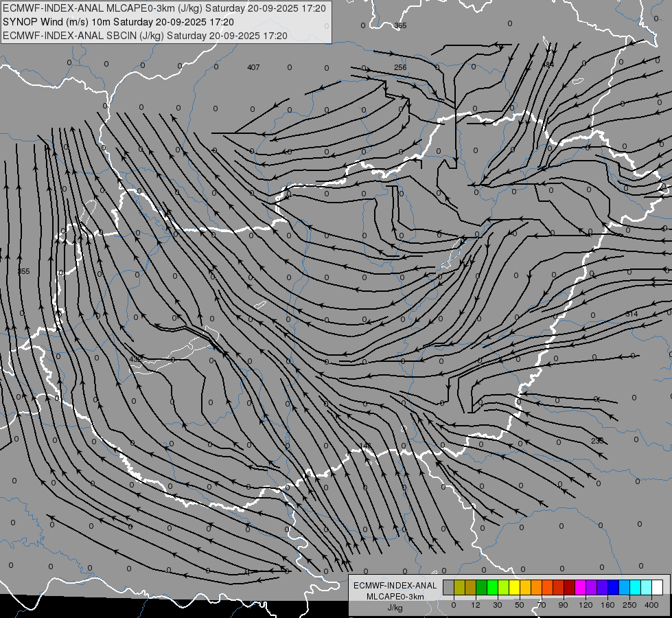Select the 256 data value on map
The height and width of the screenshot is (618, 672).
[400, 67]
